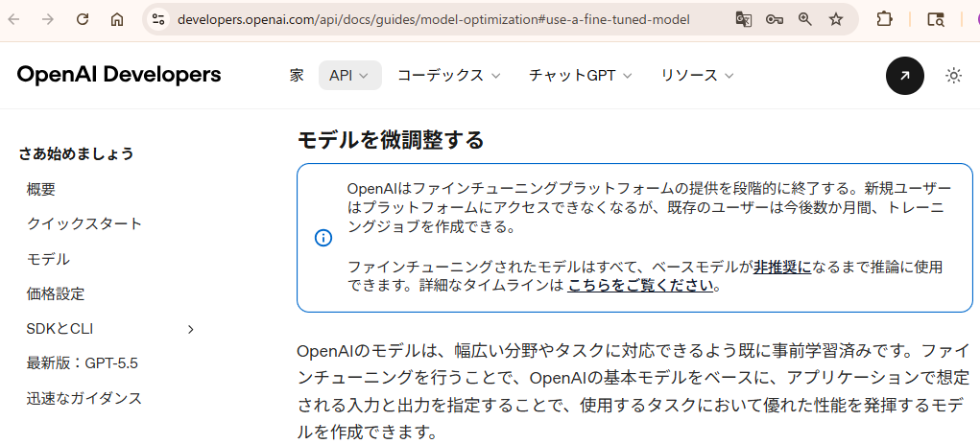The width and height of the screenshot is (980, 444).
Task: Open 最新版：GPT-5.5 in the sidebar
Action: (82, 363)
